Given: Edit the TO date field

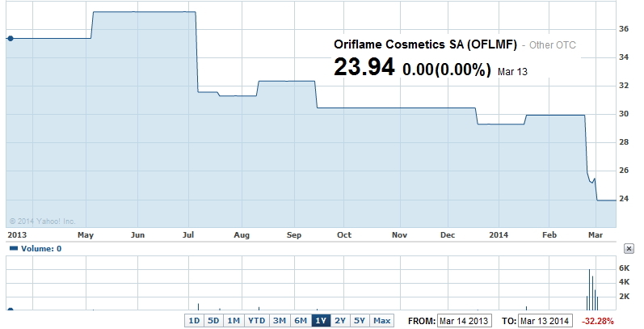Looking at the screenshot, I should (545, 321).
